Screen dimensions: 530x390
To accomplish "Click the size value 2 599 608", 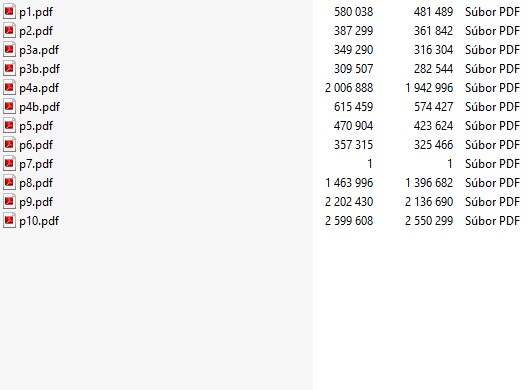I will pos(349,221).
